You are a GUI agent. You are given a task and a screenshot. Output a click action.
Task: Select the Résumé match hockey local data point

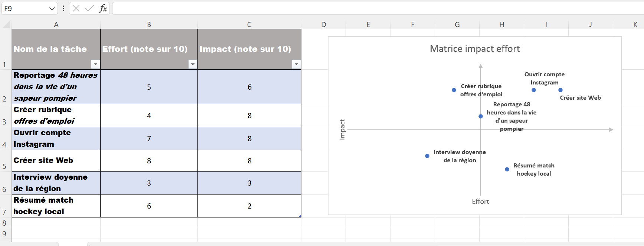pos(507,169)
